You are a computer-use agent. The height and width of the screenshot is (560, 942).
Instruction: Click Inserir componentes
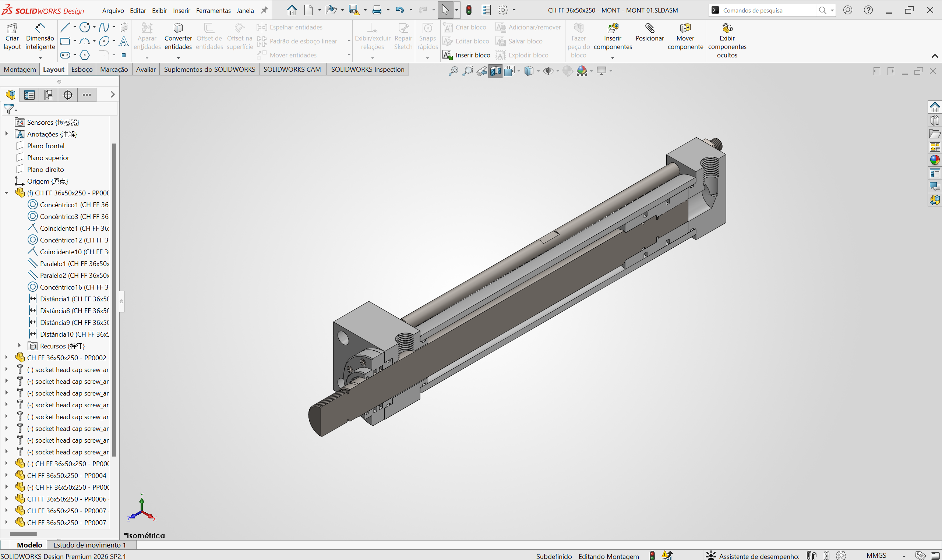[x=613, y=36]
